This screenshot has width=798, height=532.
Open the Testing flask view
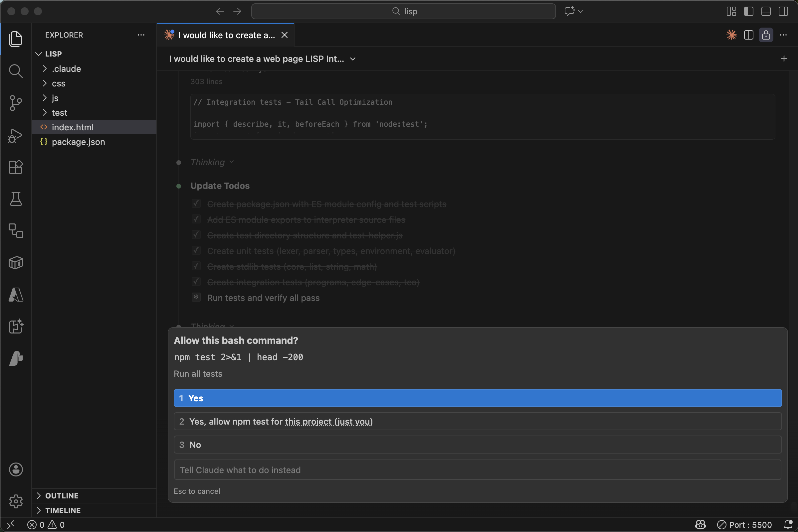(x=16, y=199)
